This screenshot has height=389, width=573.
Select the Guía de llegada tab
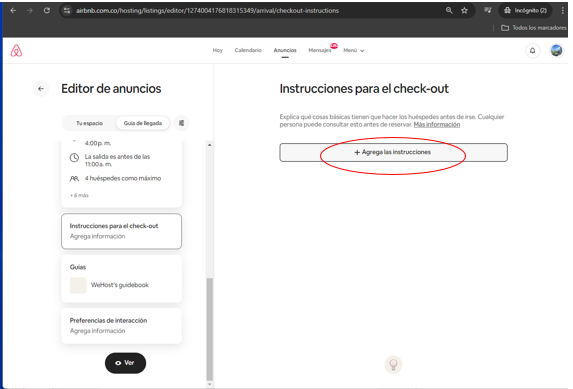tap(143, 123)
